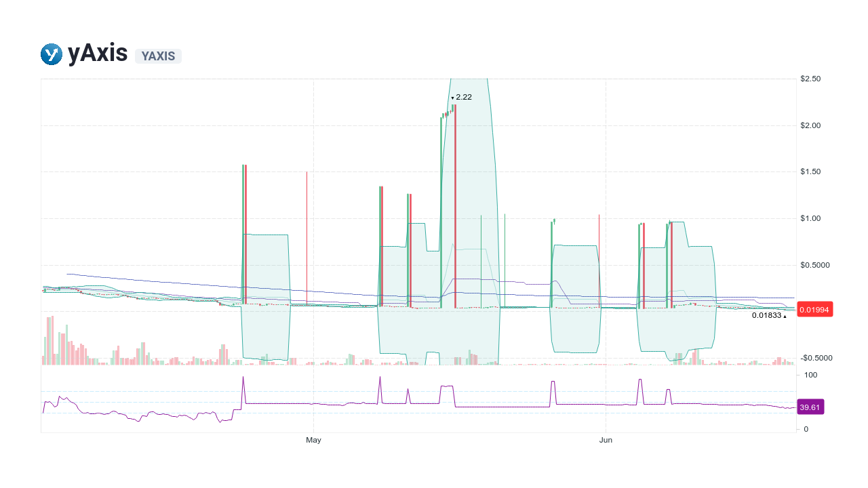Image resolution: width=868 pixels, height=488 pixels.
Task: Click the yAxis title text
Action: (x=98, y=53)
